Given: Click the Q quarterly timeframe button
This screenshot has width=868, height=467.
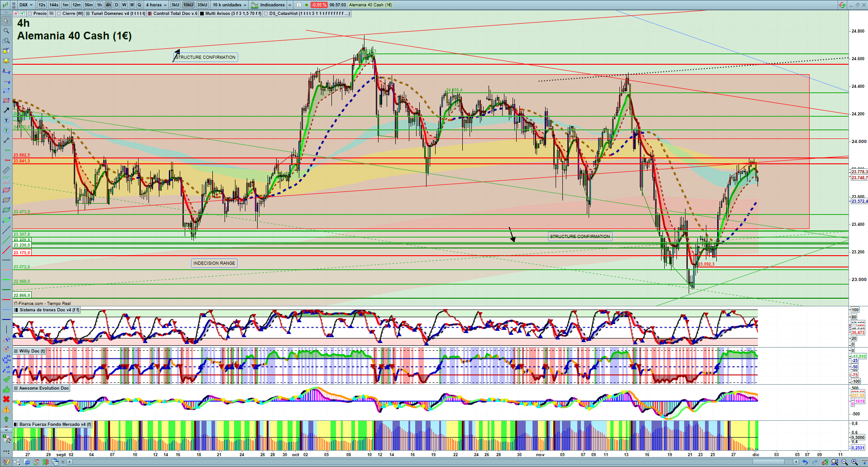Looking at the screenshot, I should (139, 5).
